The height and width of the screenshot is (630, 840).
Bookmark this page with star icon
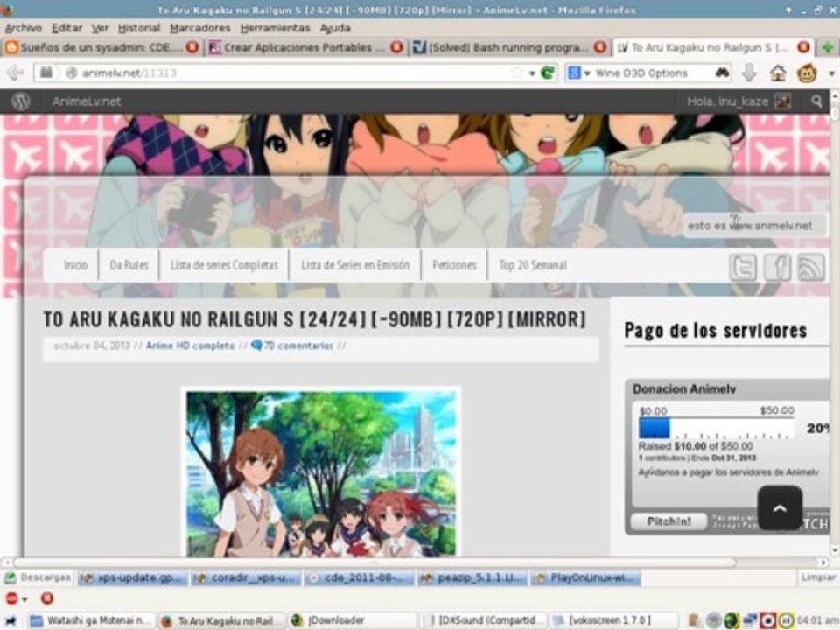[517, 73]
